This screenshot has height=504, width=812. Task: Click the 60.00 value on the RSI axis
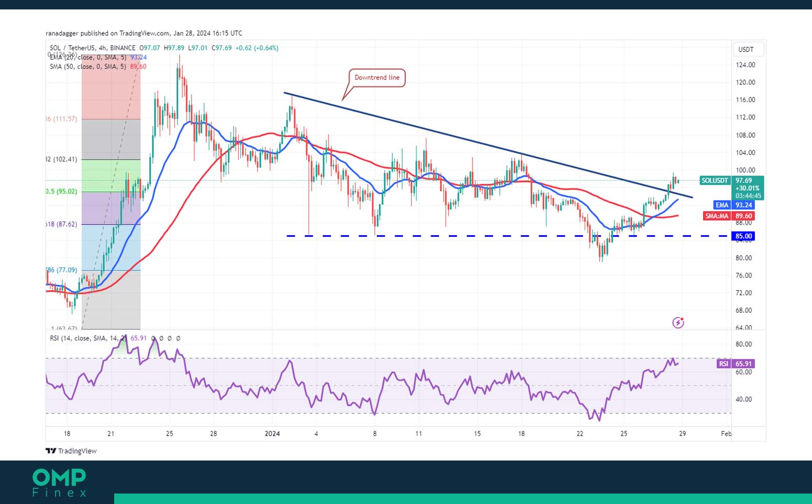coord(744,372)
